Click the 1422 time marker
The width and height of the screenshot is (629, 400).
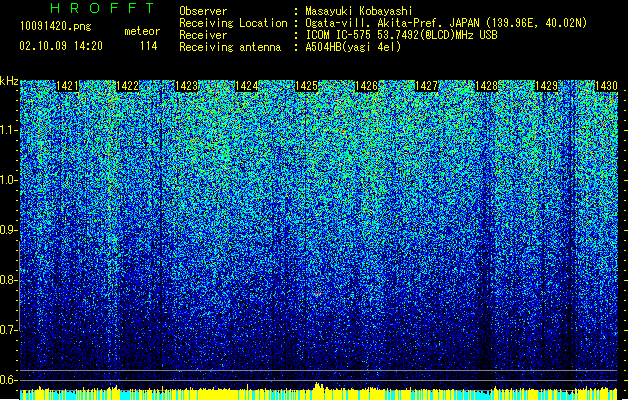[127, 86]
